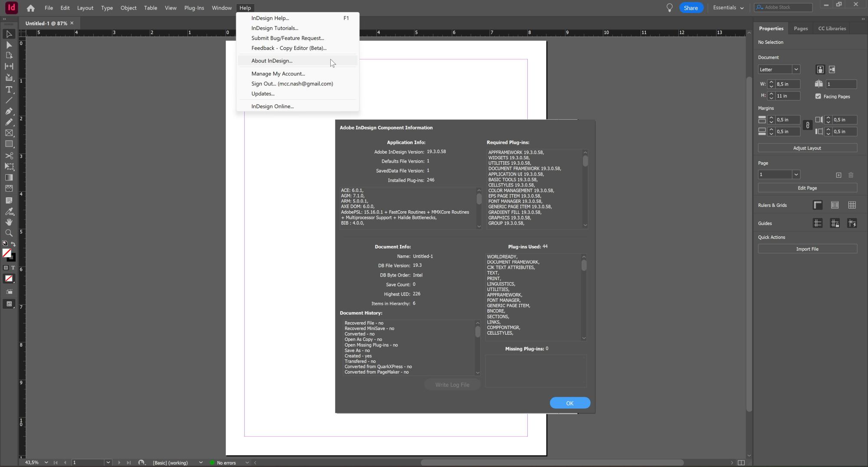Click the Adjust Layout button

pyautogui.click(x=807, y=148)
